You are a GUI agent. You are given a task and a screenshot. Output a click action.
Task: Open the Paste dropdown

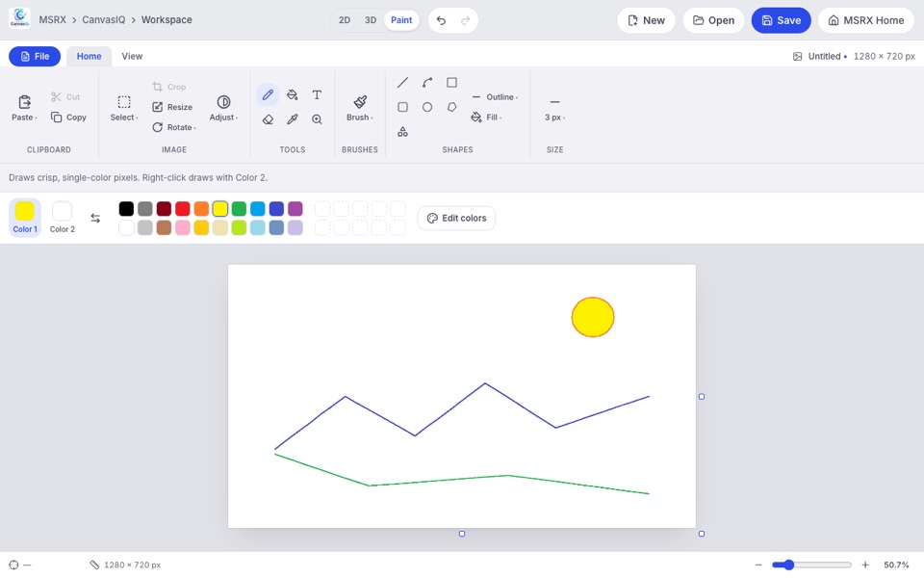click(x=24, y=108)
